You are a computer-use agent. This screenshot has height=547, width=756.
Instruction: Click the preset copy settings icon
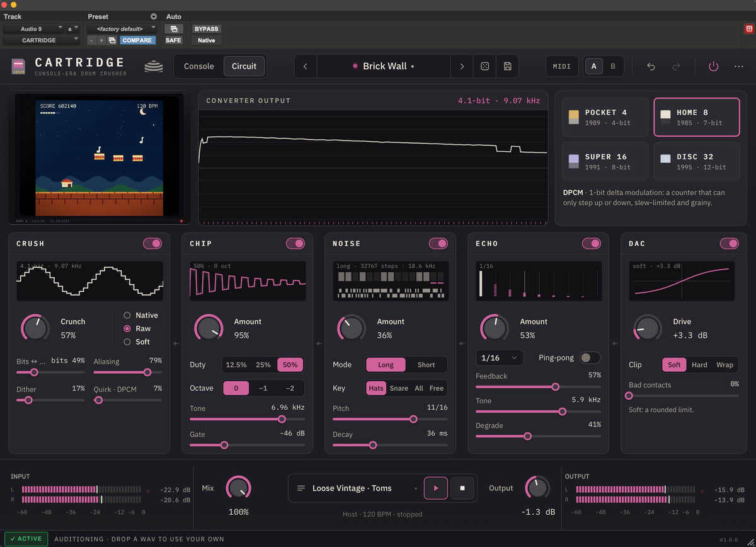coord(112,40)
